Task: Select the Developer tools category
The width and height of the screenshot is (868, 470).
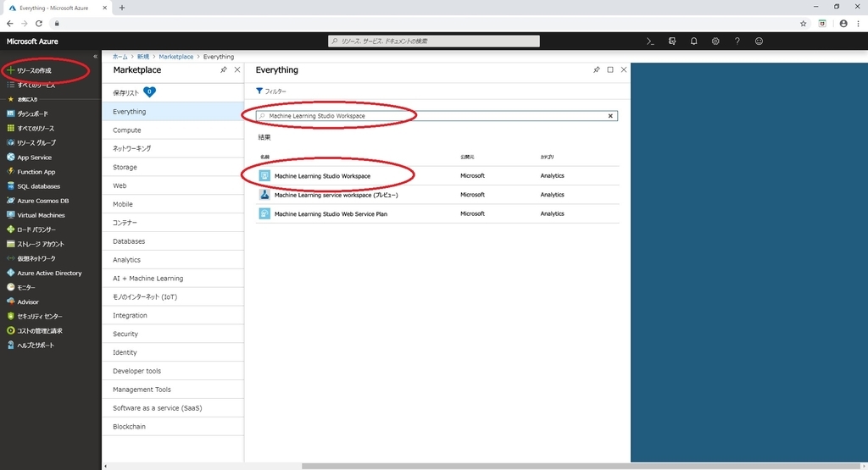Action: 173,371
